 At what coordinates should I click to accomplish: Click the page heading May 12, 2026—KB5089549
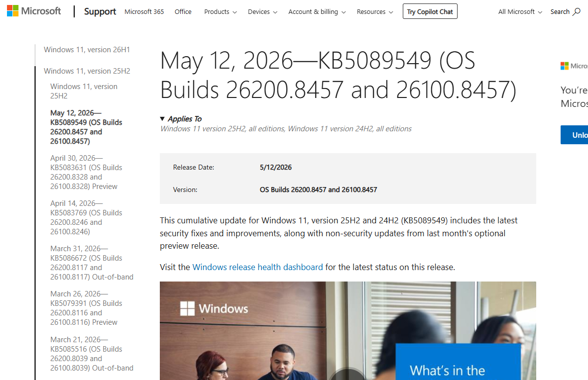[x=338, y=75]
